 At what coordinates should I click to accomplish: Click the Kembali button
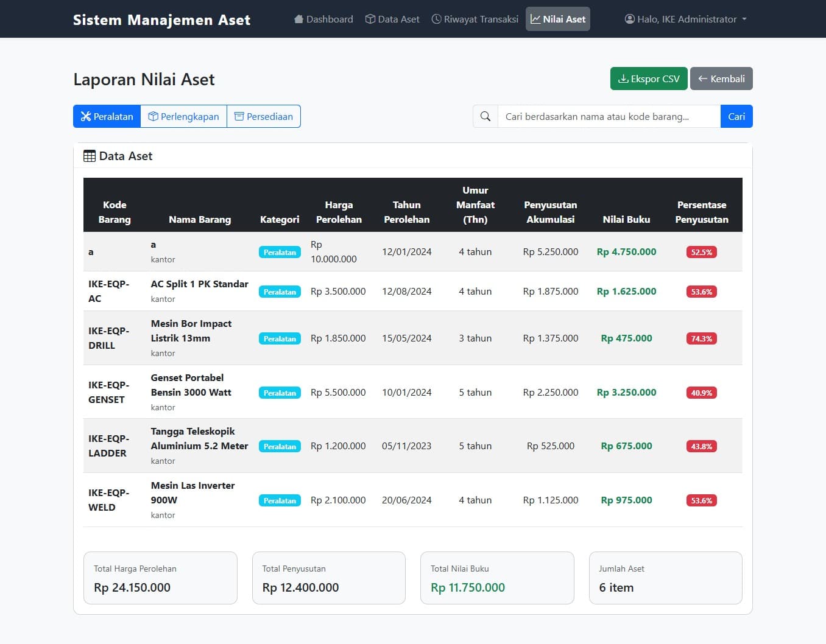tap(721, 79)
